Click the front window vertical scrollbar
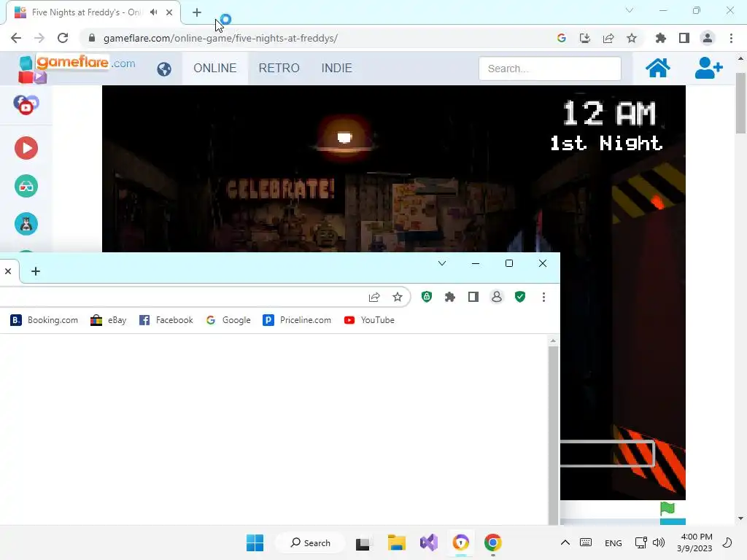The height and width of the screenshot is (560, 747). click(553, 435)
